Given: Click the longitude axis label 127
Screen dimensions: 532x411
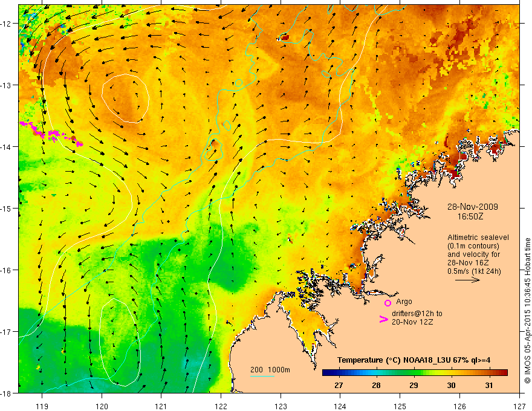Looking at the screenshot, I should pyautogui.click(x=519, y=406).
